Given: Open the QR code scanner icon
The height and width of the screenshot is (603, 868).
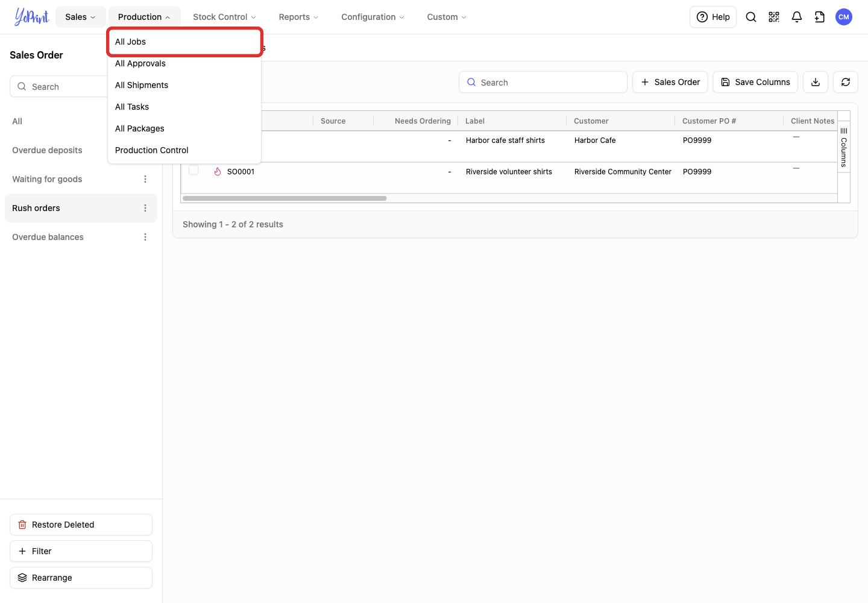Looking at the screenshot, I should point(774,17).
